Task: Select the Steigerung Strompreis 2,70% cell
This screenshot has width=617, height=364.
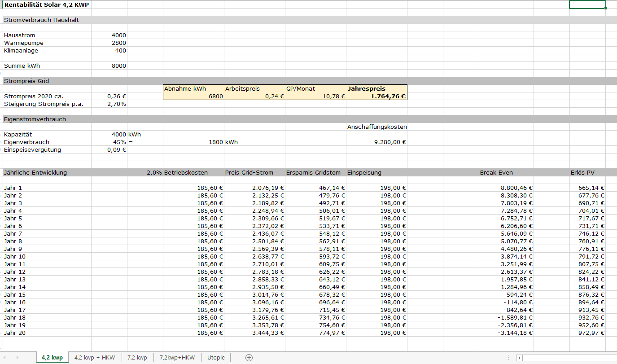Action: pos(109,104)
